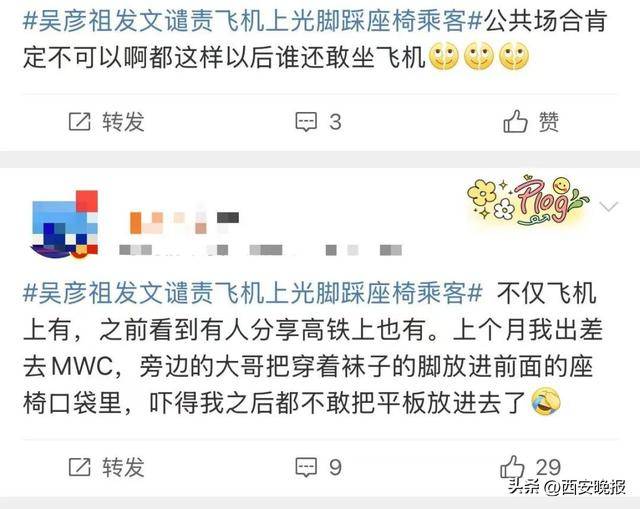Open the blurred username of the second poster
The height and width of the screenshot is (509, 640).
click(x=184, y=222)
